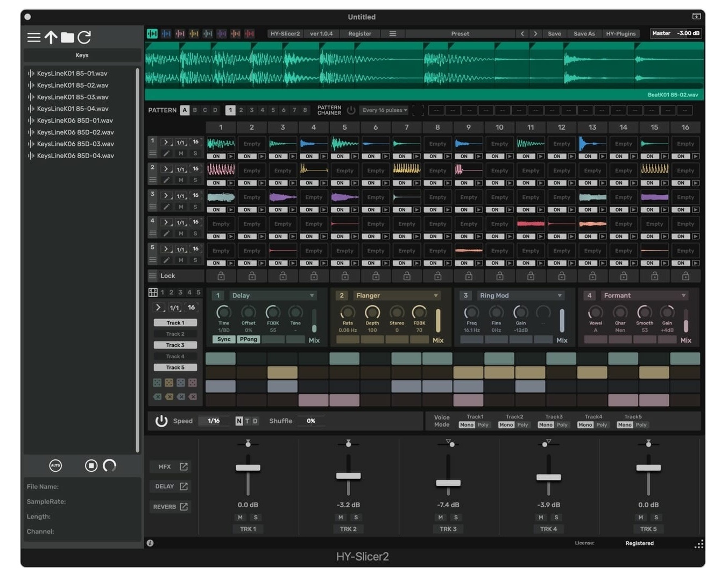Viewport: 728px width, 581px height.
Task: Toggle the ON button for step 1 of track 1
Action: pyautogui.click(x=216, y=156)
